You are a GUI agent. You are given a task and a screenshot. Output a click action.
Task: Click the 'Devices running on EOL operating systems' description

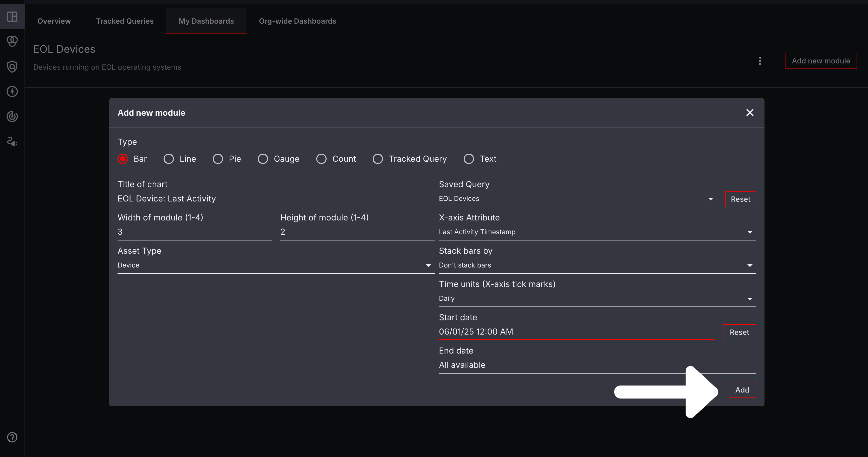(x=107, y=67)
